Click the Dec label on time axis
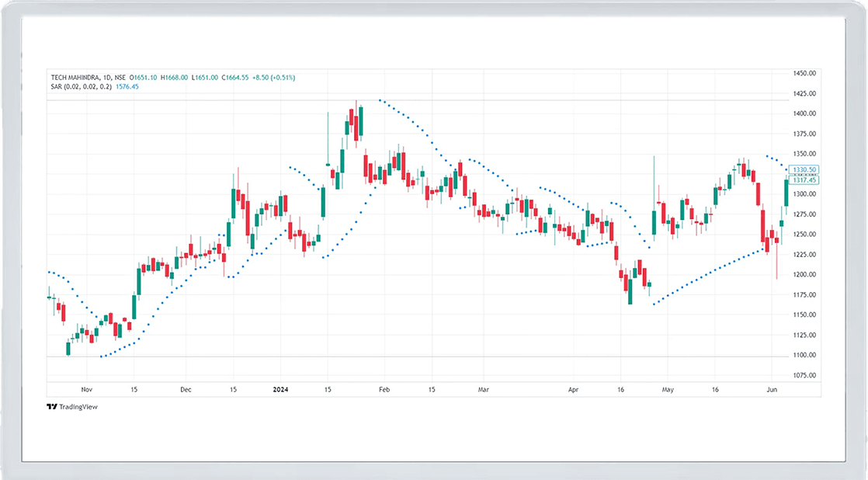This screenshot has width=868, height=480. tap(185, 389)
